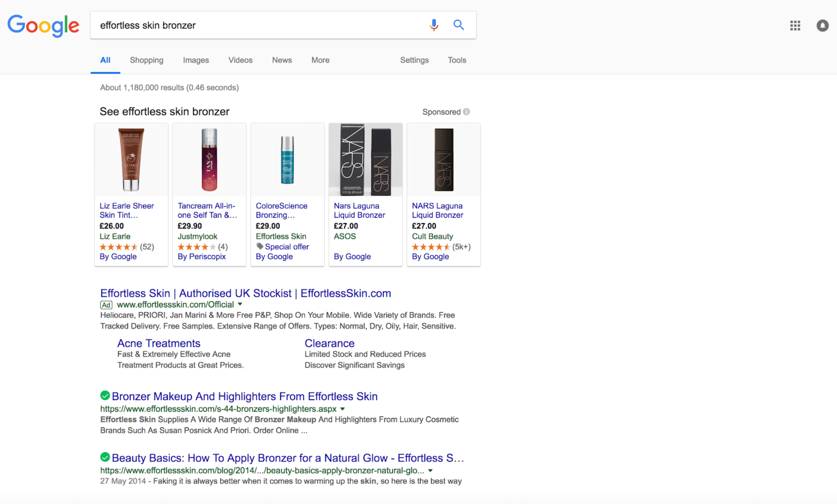Click green checkmark beside Beauty Basics result

coord(105,457)
